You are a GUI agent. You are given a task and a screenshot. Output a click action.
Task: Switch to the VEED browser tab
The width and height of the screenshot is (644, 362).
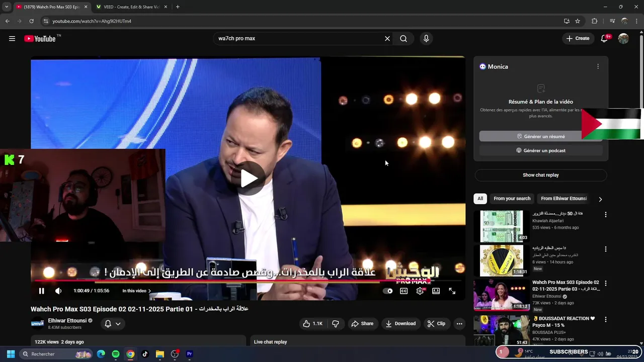tap(132, 7)
